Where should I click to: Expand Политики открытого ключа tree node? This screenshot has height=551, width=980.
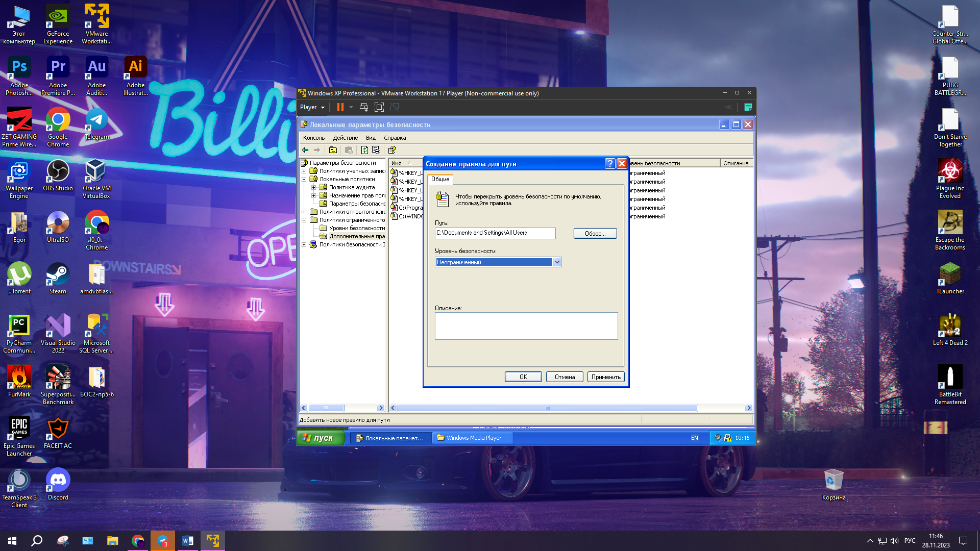pos(304,212)
